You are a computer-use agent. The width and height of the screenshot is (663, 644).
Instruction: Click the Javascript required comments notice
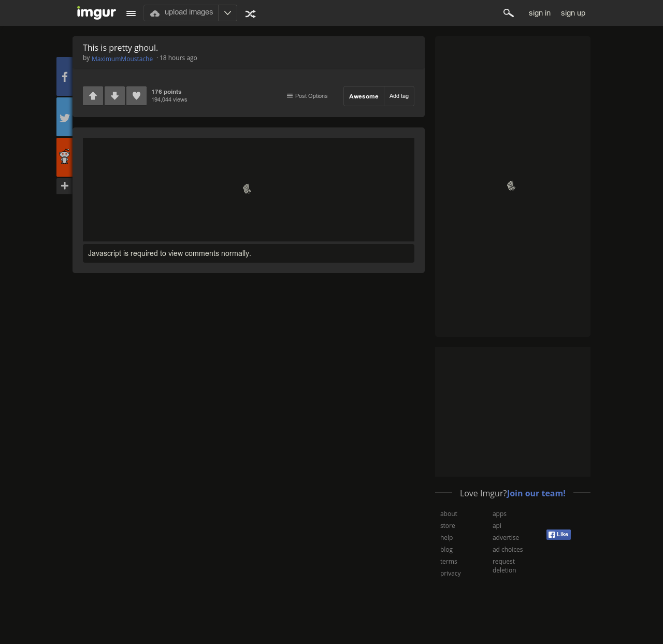pos(249,253)
